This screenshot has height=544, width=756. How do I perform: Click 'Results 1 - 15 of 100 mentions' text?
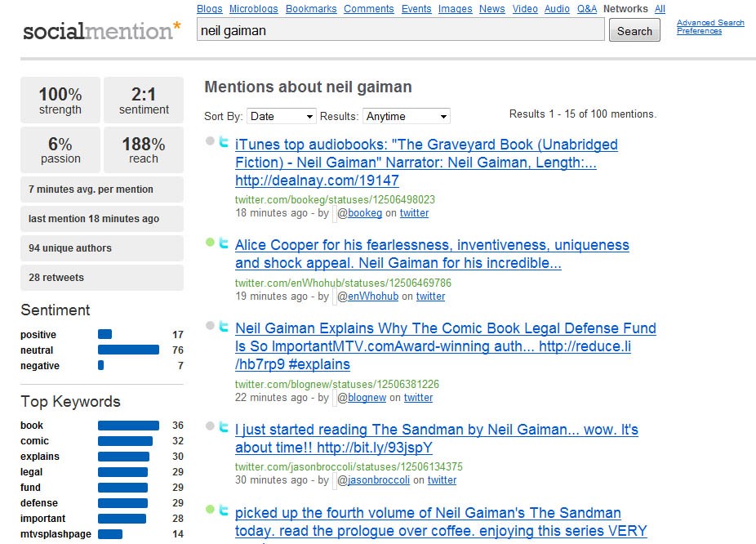[583, 114]
